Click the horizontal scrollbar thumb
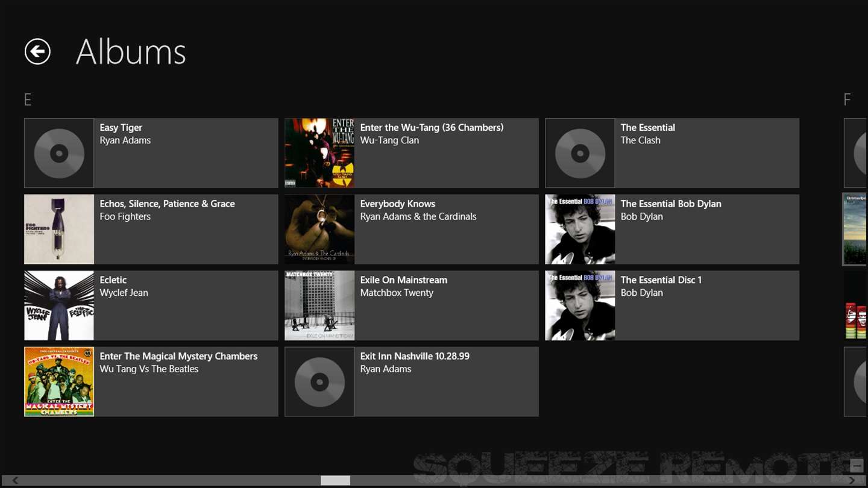The width and height of the screenshot is (868, 488). pos(335,480)
